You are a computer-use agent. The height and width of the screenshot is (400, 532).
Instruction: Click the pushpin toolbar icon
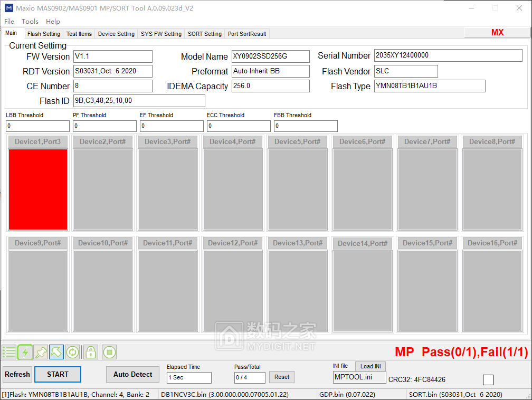coord(41,352)
